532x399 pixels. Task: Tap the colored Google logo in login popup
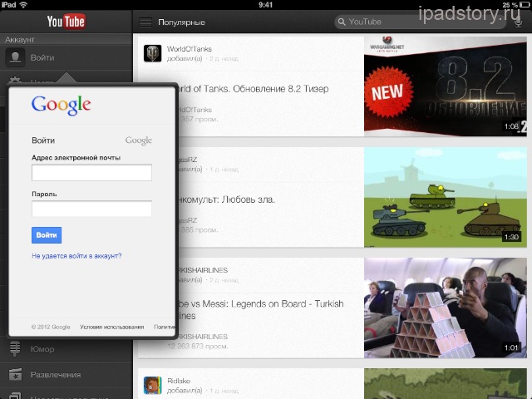point(61,105)
